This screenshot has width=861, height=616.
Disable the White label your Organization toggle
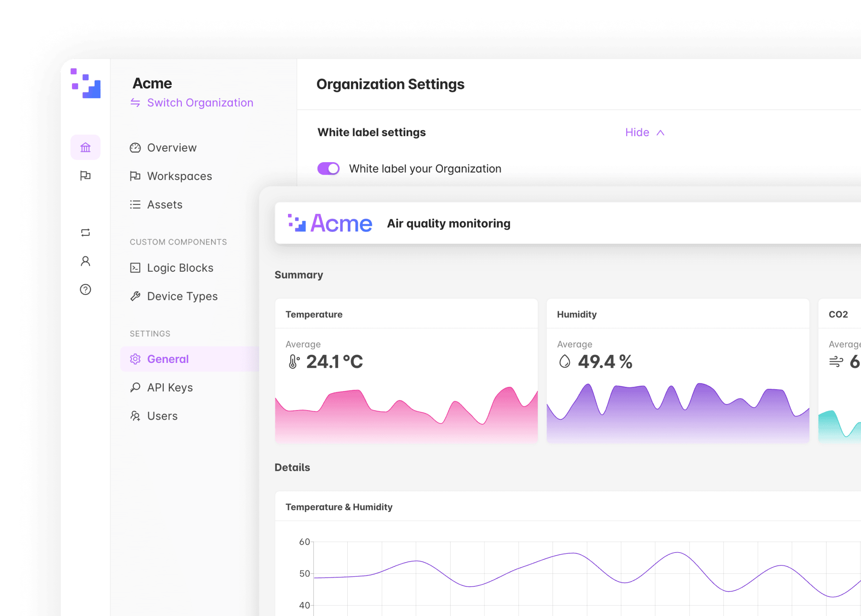[x=328, y=168]
